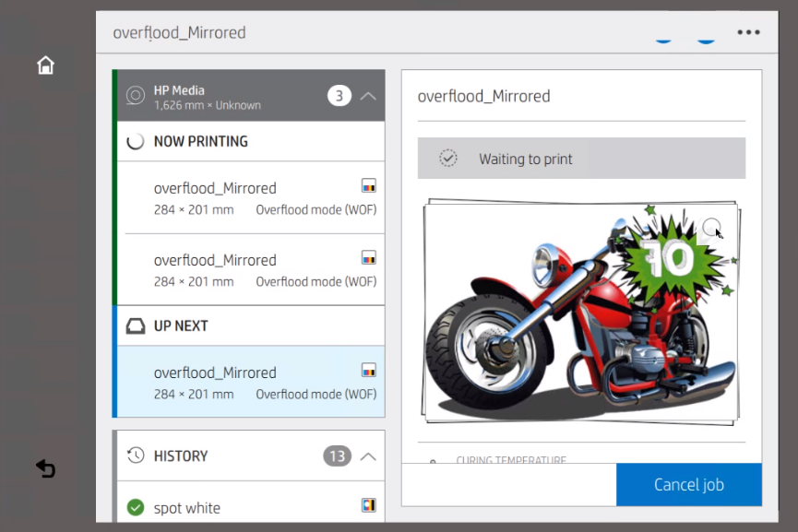
Task: Tap the back arrow icon
Action: (x=46, y=468)
